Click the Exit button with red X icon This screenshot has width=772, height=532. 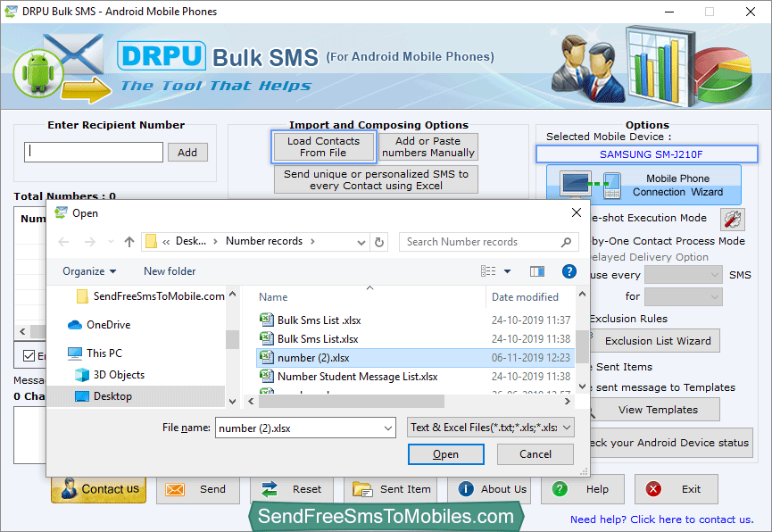(676, 489)
